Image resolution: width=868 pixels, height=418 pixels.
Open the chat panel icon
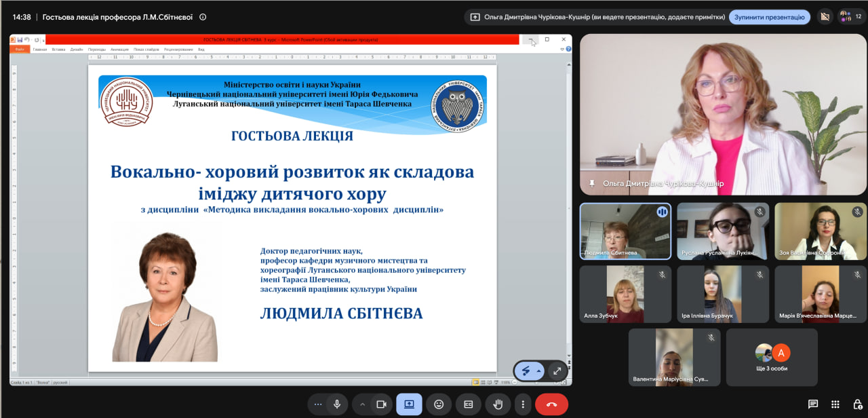pyautogui.click(x=813, y=404)
